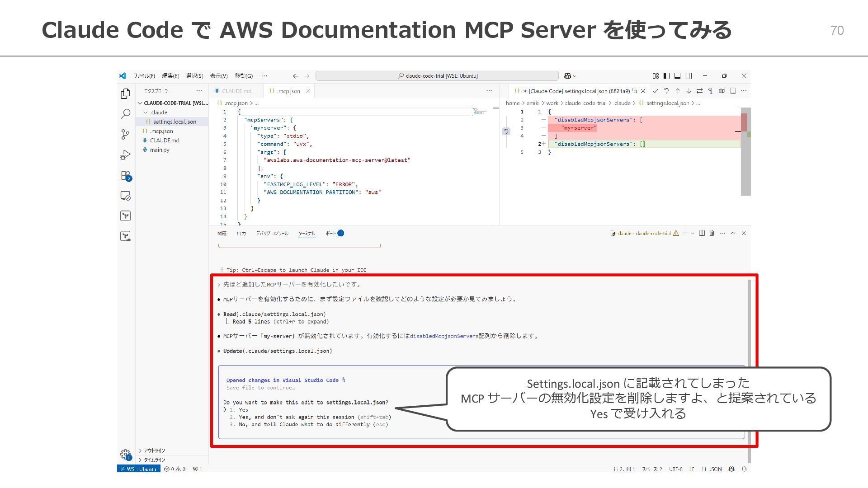This screenshot has height=488, width=868.
Task: Open the dropdown arrow beside the Copilot icon
Action: click(575, 76)
